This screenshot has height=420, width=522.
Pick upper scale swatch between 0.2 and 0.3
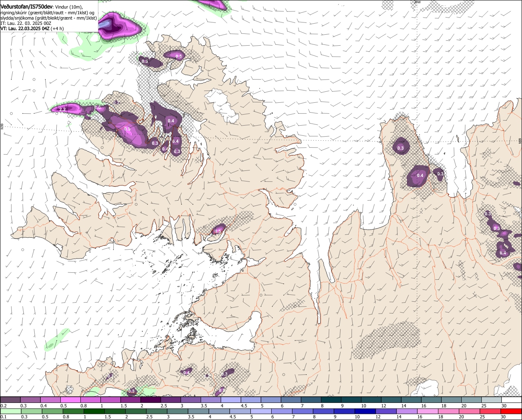click(x=10, y=400)
